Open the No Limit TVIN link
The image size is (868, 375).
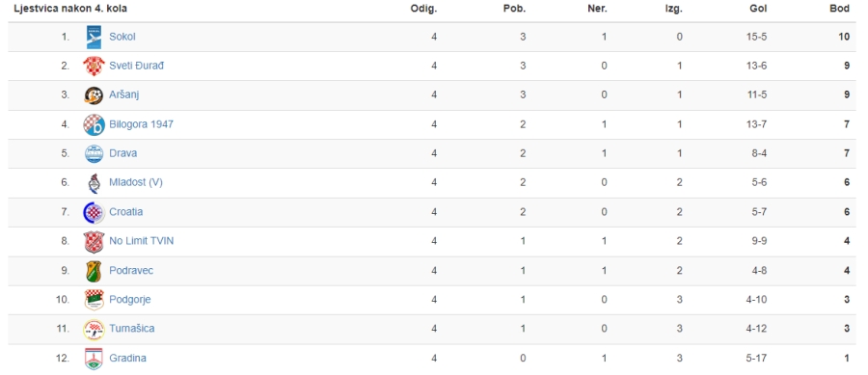pos(142,241)
